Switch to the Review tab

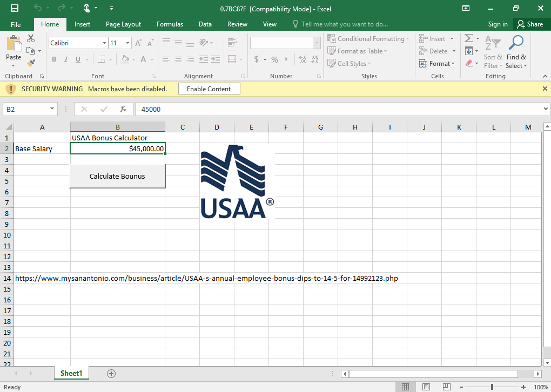pos(237,24)
